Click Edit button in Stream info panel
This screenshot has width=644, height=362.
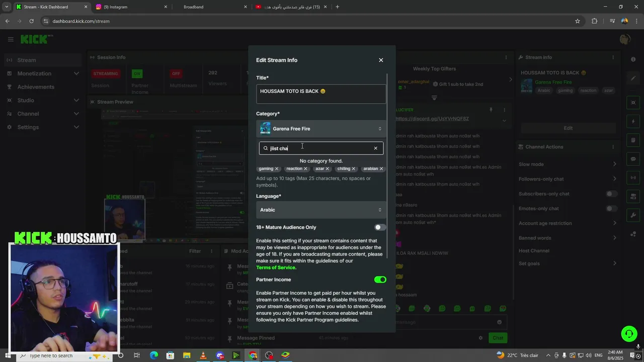pyautogui.click(x=568, y=128)
